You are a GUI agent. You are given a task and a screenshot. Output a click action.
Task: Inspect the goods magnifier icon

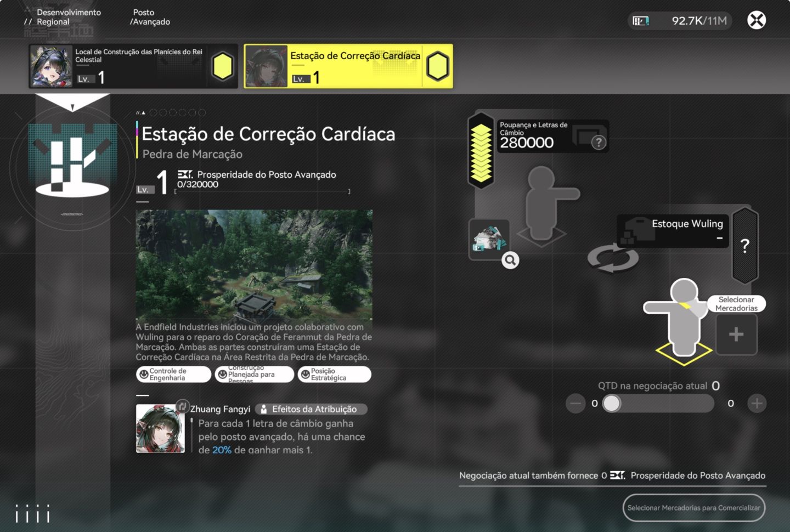[x=510, y=261]
